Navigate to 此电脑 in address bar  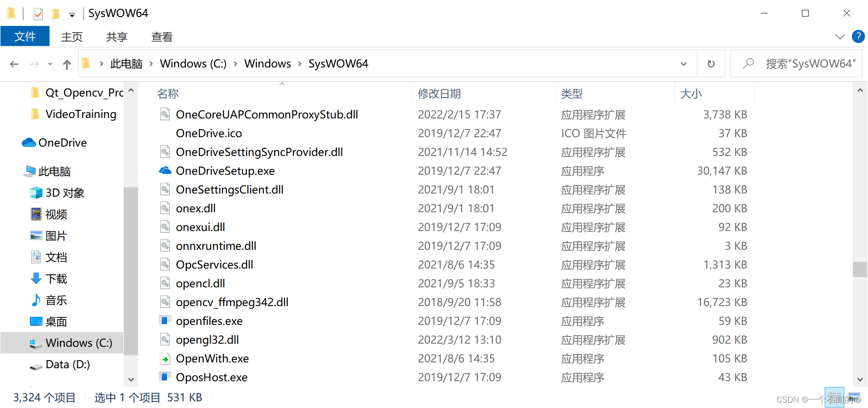(126, 64)
